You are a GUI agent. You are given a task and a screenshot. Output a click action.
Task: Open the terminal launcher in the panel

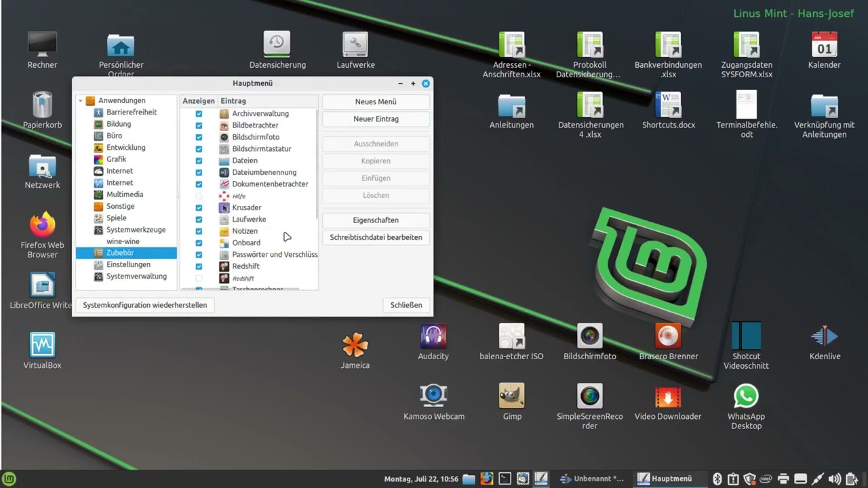tap(505, 479)
